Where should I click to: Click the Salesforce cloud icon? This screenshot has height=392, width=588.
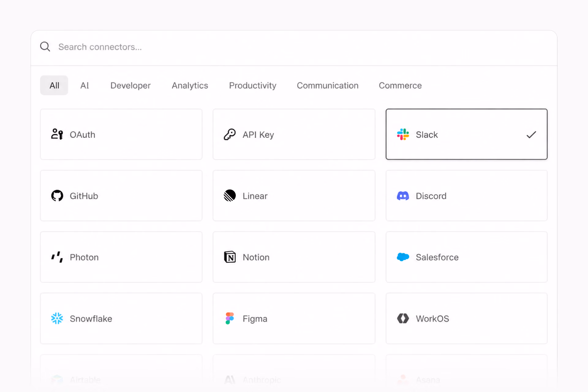pos(403,257)
